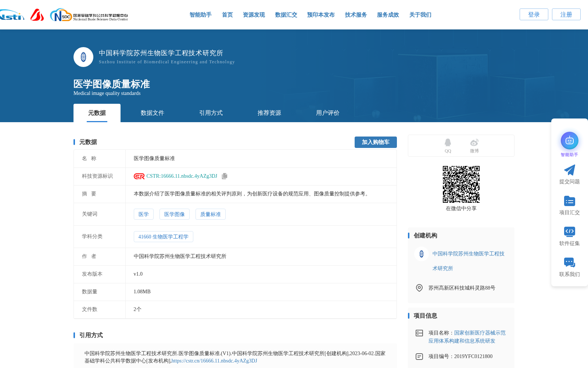The width and height of the screenshot is (588, 368).
Task: Open 智能助手 in the top navigation
Action: [x=201, y=15]
